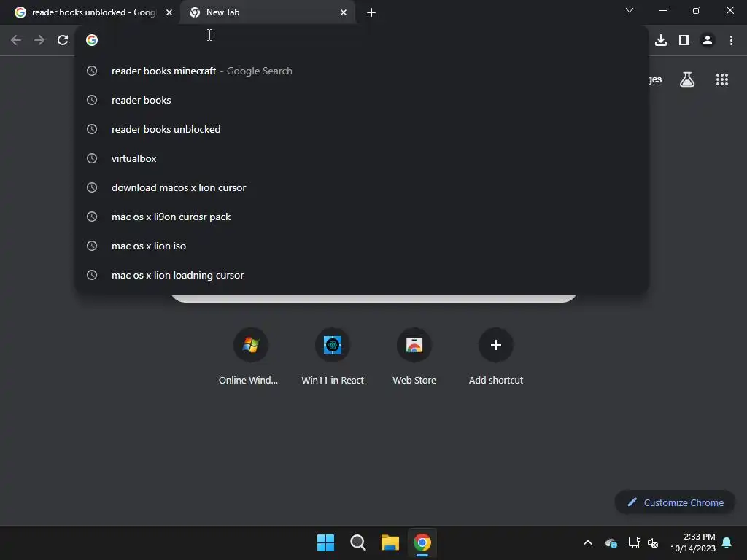
Task: Choose 'mac os x li9on curosr pack' suggestion
Action: point(362,217)
